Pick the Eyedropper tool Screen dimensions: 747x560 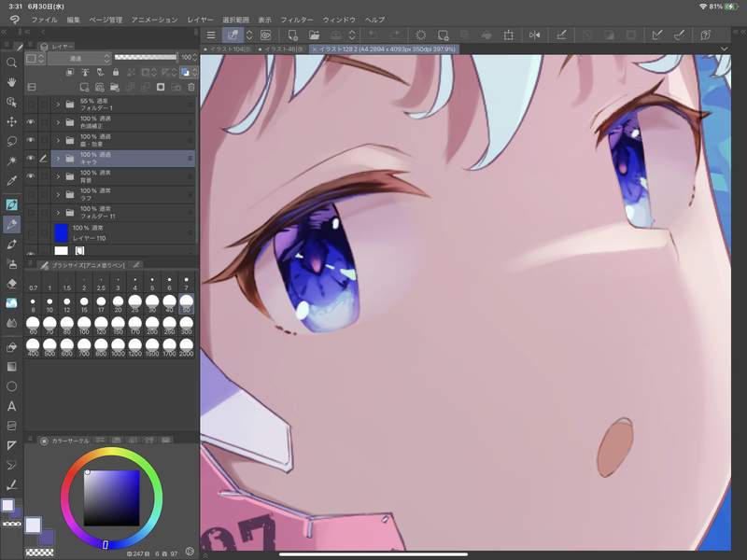click(12, 180)
